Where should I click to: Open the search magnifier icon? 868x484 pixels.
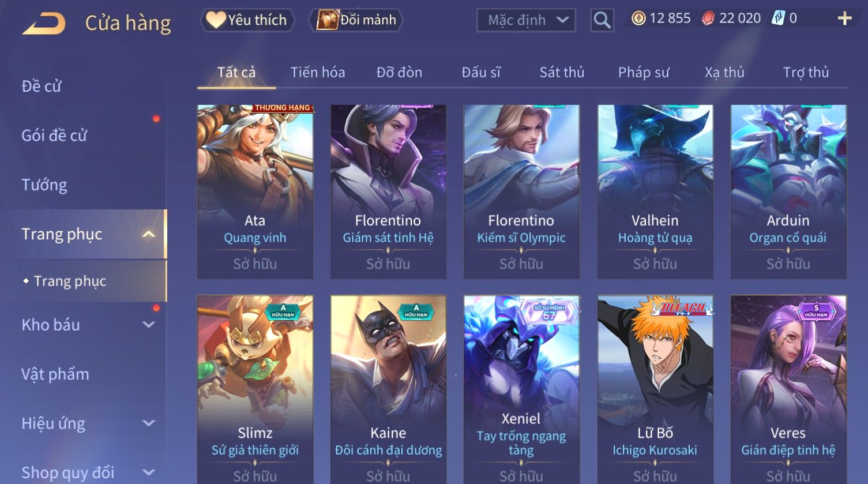[x=602, y=20]
